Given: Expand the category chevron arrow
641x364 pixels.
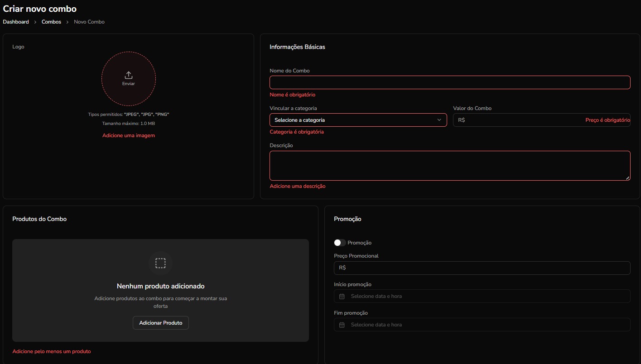Looking at the screenshot, I should point(439,120).
